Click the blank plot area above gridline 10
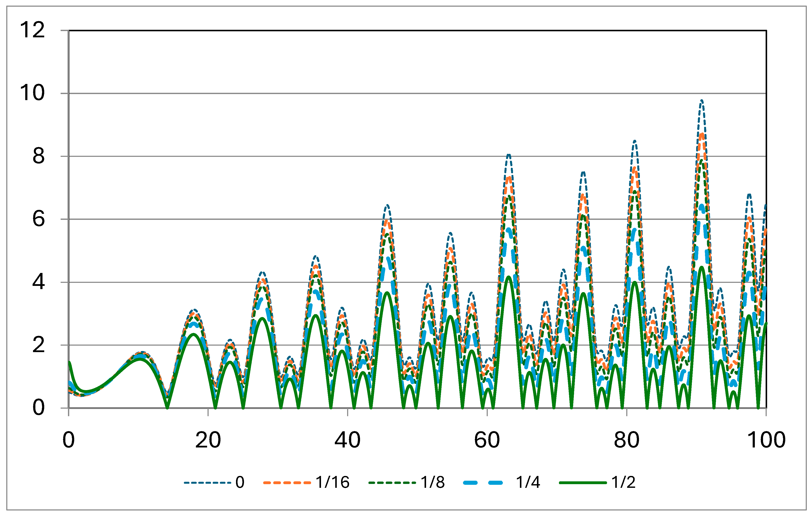Image resolution: width=812 pixels, height=515 pixels. (405, 62)
